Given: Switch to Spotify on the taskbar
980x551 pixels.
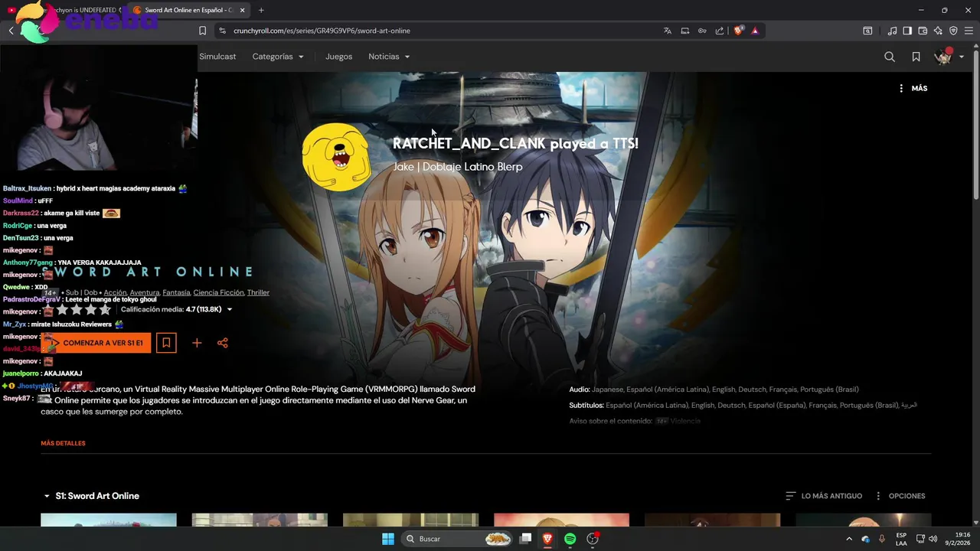Looking at the screenshot, I should tap(570, 539).
